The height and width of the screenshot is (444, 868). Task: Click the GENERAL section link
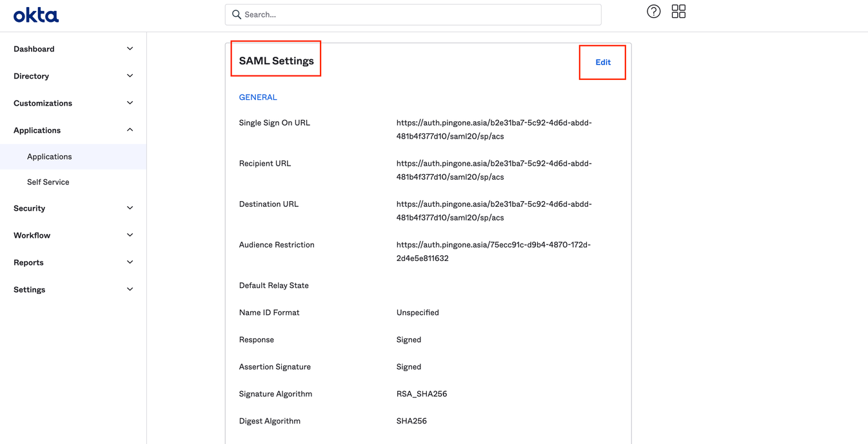click(x=258, y=97)
